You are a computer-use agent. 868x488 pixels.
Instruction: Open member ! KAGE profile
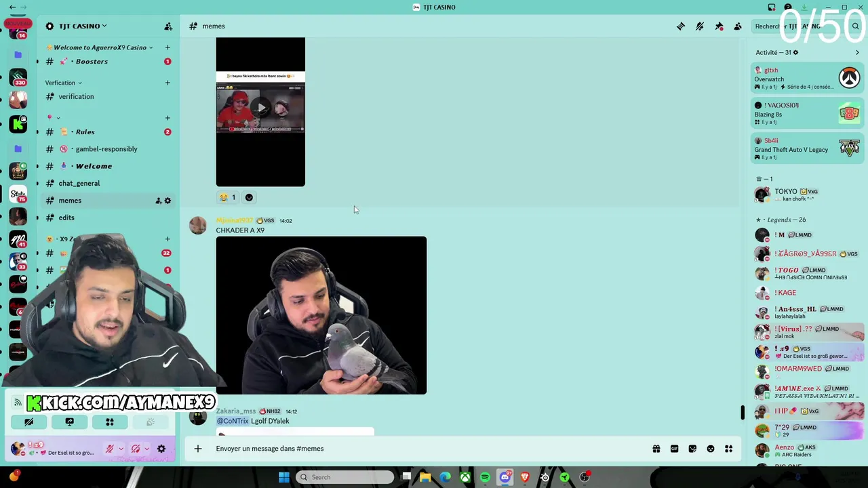[807, 293]
